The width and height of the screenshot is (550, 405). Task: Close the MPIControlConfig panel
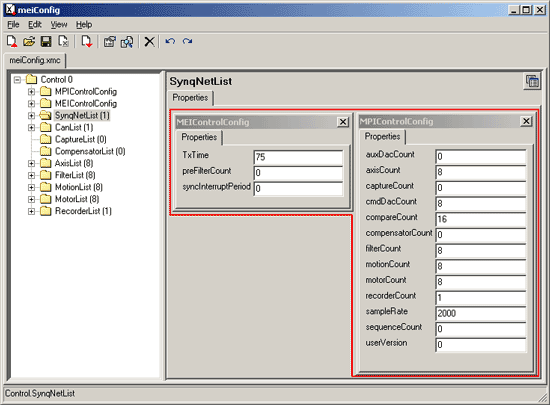pyautogui.click(x=526, y=121)
